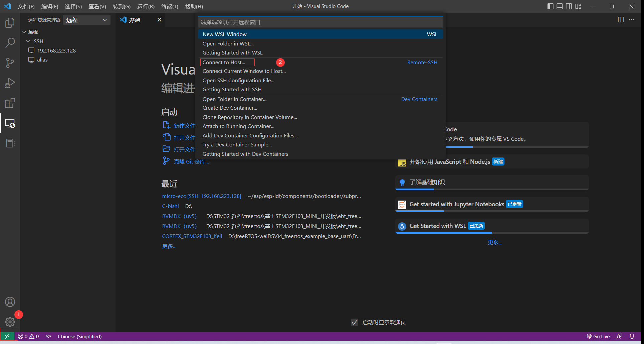
Task: Open 了解基础知识 walkthrough
Action: pos(492,183)
